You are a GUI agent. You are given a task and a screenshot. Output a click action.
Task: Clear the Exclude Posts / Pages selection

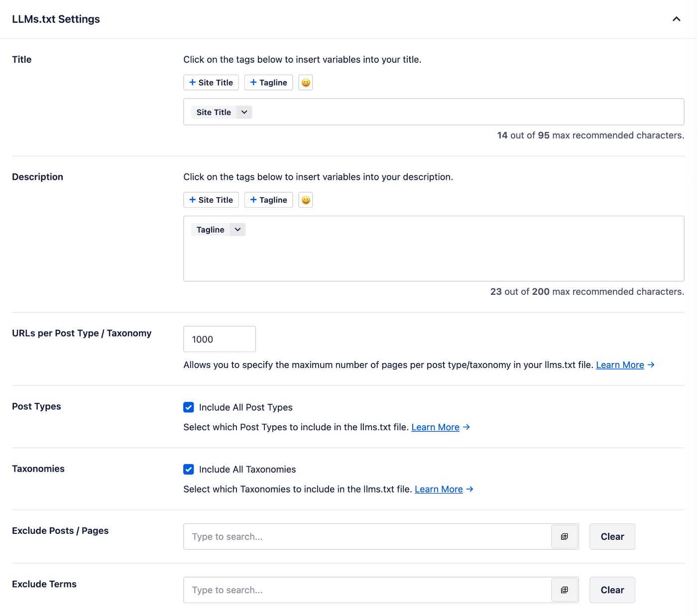pyautogui.click(x=612, y=537)
